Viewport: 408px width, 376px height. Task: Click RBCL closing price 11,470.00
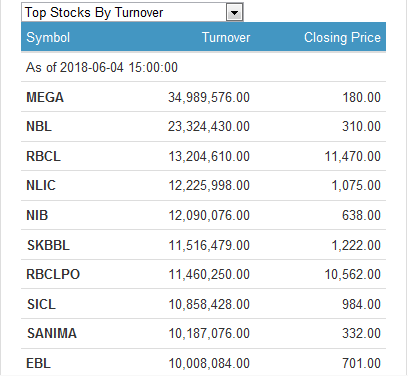(353, 156)
